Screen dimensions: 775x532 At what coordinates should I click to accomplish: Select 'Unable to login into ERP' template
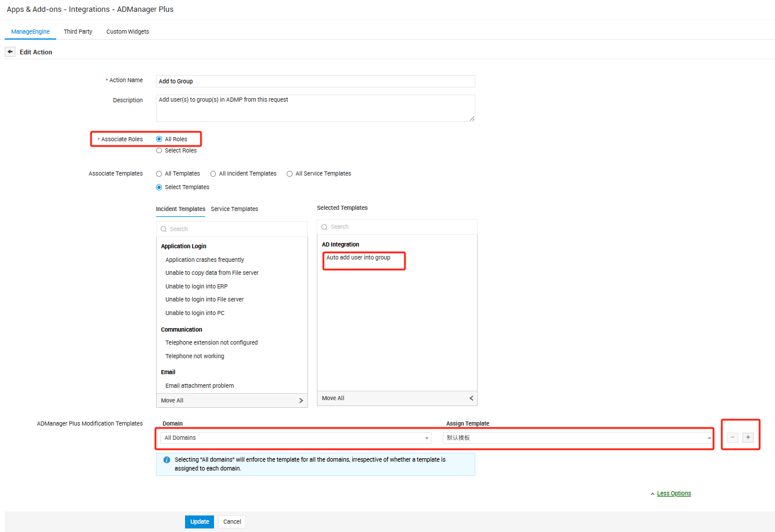point(196,287)
